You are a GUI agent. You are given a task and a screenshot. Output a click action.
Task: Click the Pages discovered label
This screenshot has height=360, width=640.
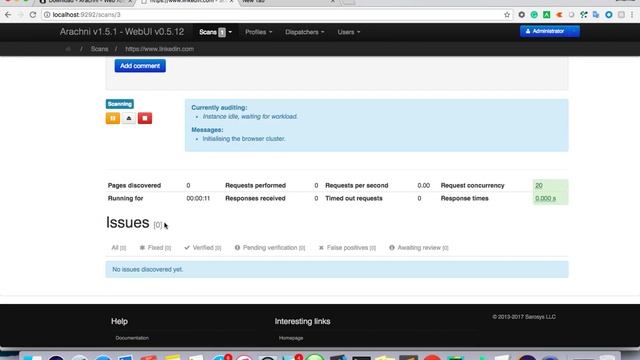(x=134, y=185)
